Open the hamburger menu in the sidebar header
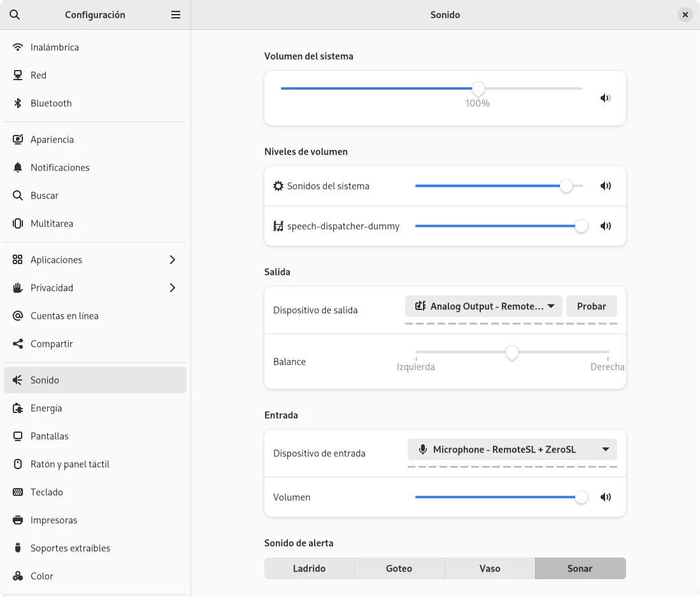Screen dimensions: 700x597 point(176,15)
